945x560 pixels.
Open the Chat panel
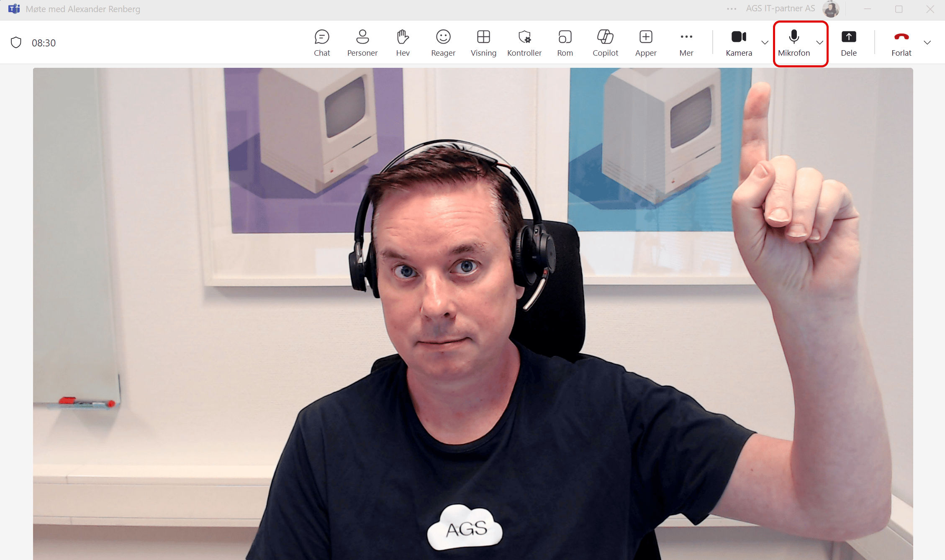click(x=322, y=42)
